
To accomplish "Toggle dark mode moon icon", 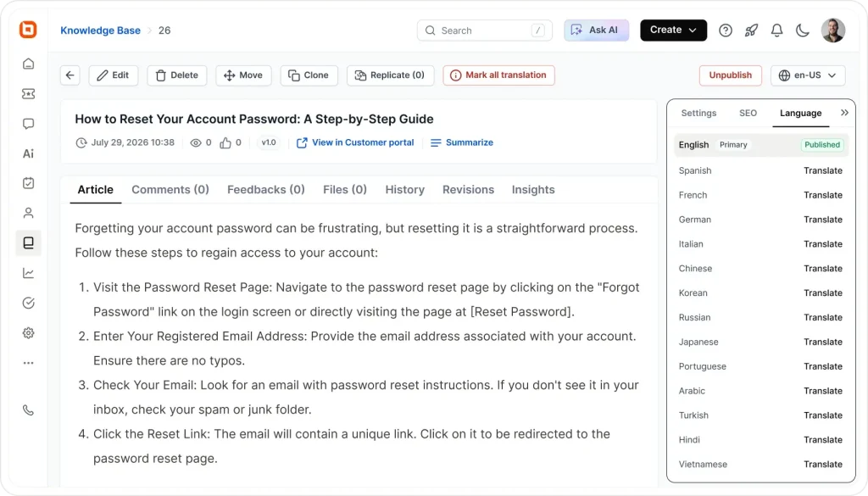I will [802, 31].
